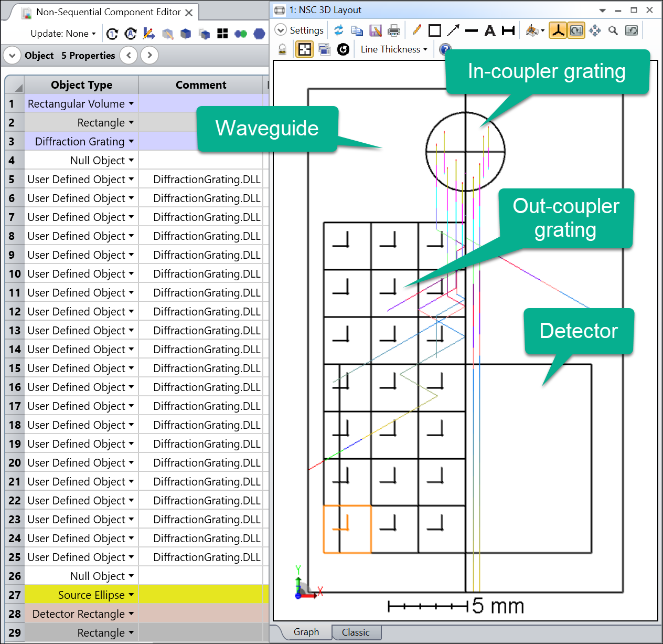Select the Rectangle cell in row 29

(x=81, y=632)
